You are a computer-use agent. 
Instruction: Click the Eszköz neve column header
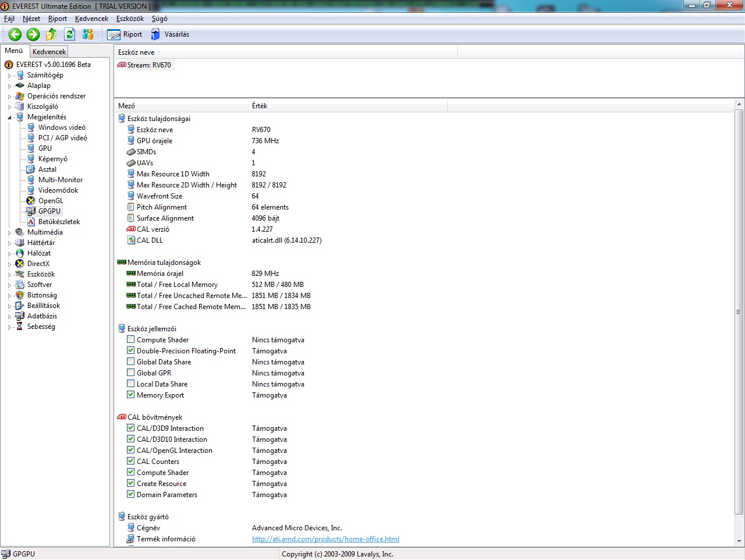pos(286,52)
